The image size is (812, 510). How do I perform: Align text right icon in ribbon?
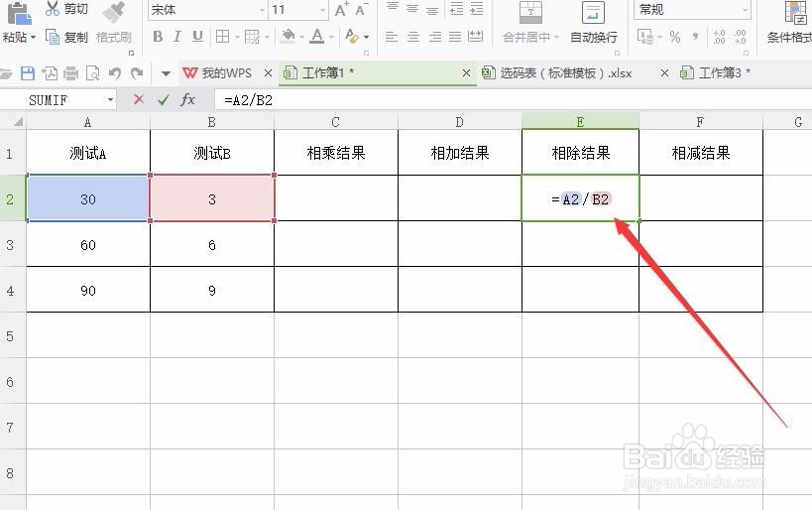[435, 37]
